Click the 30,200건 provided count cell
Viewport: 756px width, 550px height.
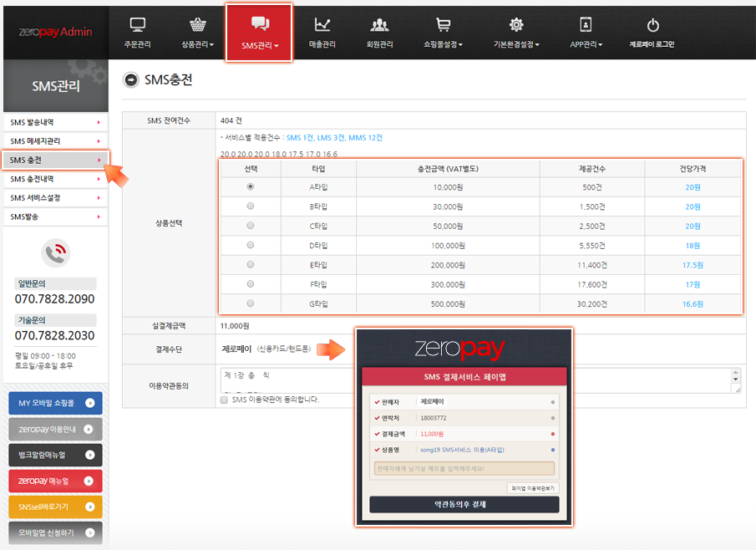(x=592, y=304)
